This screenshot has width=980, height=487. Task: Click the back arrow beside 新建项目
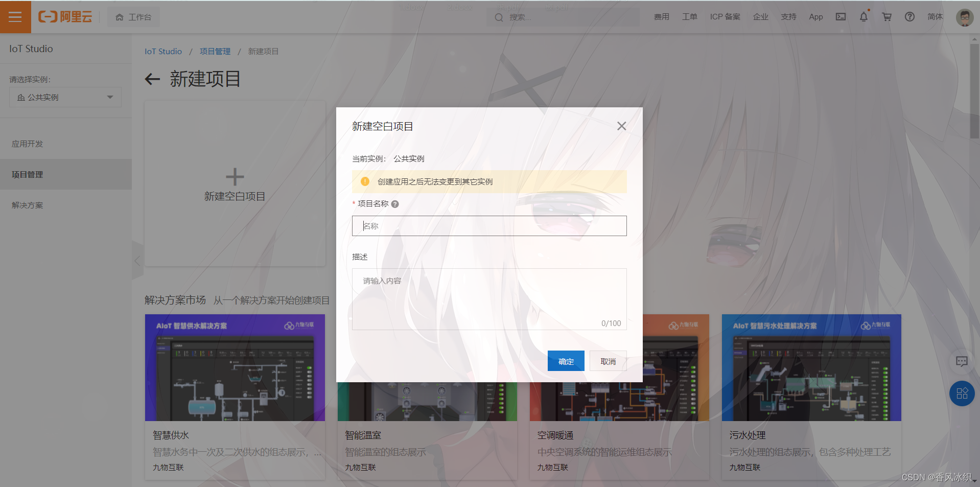pos(152,79)
